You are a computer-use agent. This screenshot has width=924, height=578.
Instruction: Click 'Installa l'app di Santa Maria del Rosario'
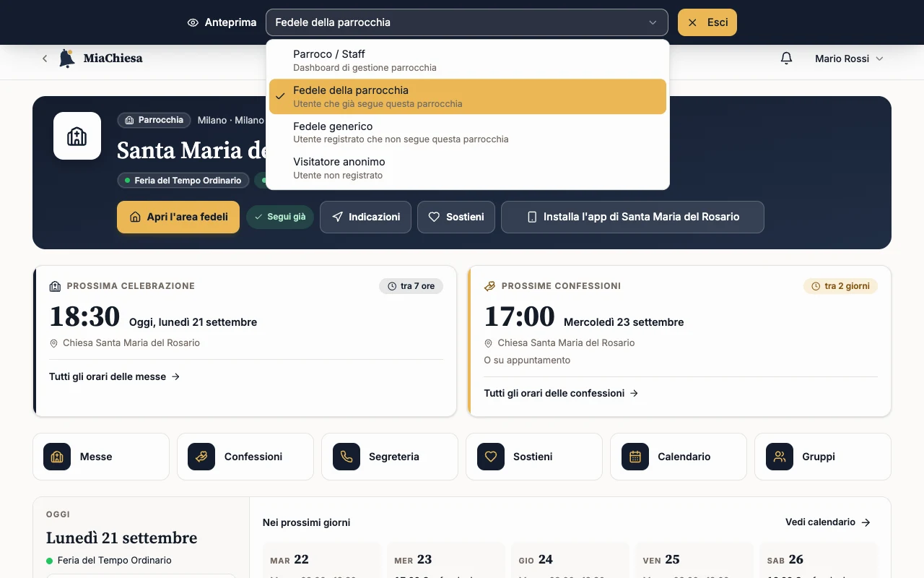(x=632, y=217)
